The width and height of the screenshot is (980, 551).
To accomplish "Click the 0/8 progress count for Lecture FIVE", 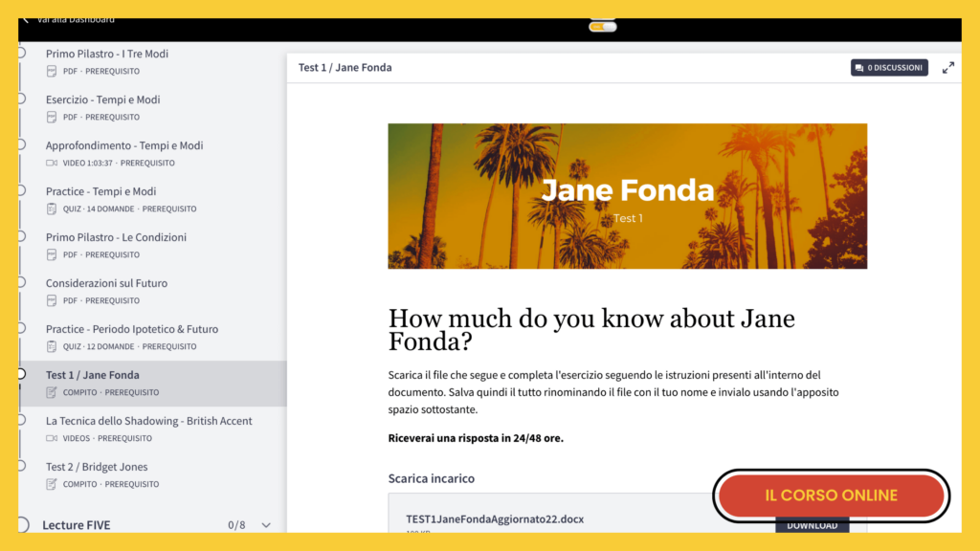I will coord(236,525).
